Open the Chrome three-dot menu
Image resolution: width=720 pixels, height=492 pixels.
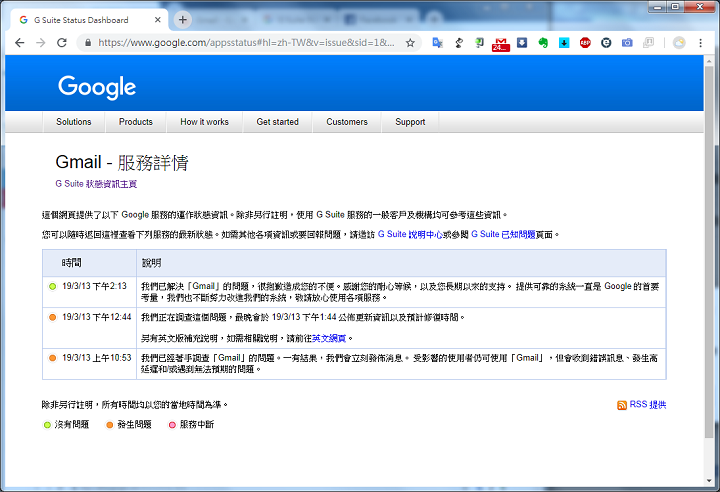pyautogui.click(x=700, y=43)
